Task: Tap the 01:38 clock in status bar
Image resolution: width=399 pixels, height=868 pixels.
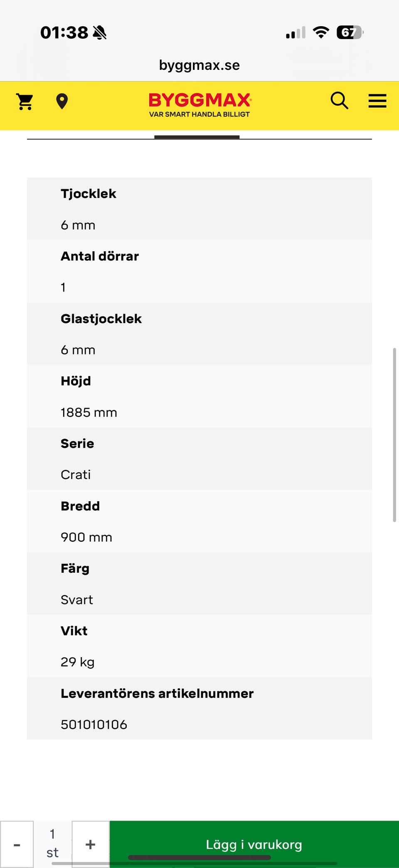Action: 64,32
